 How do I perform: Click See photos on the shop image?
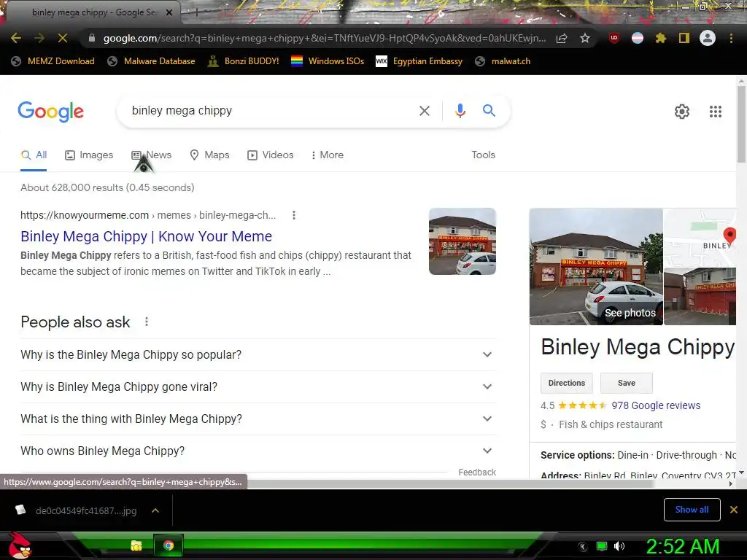[x=630, y=313]
